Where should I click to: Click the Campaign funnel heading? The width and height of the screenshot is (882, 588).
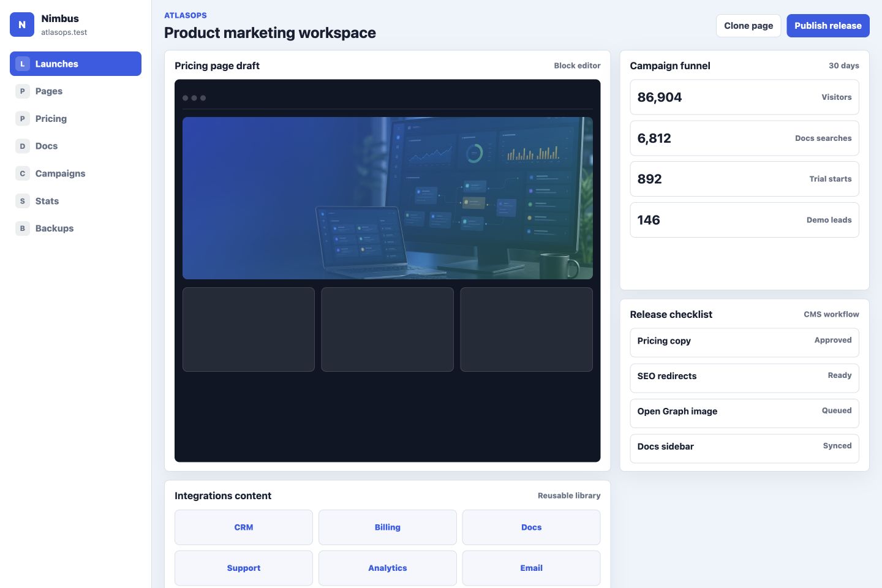point(670,66)
